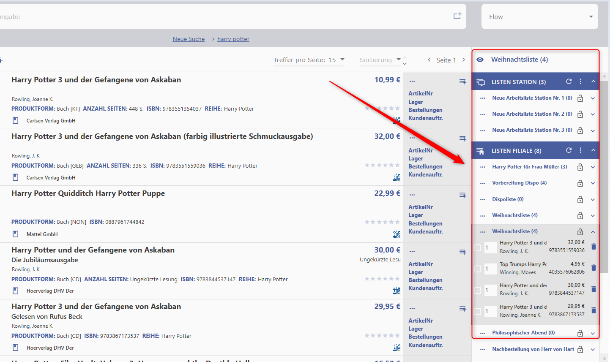The height and width of the screenshot is (364, 610).
Task: Click the harry potter breadcrumb link
Action: [233, 39]
